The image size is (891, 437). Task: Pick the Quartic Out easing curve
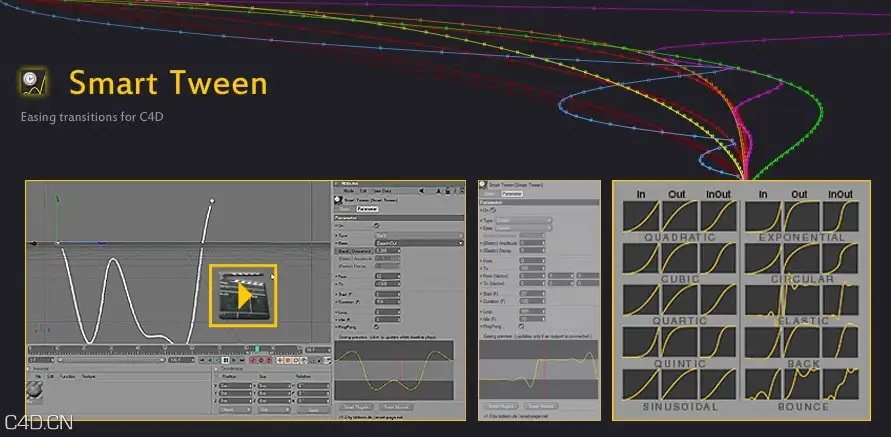(x=679, y=300)
